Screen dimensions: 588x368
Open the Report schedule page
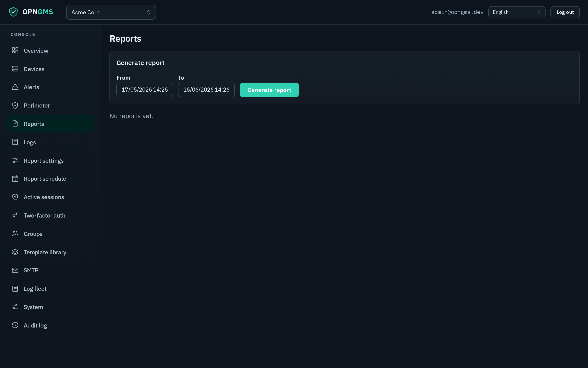click(51, 179)
